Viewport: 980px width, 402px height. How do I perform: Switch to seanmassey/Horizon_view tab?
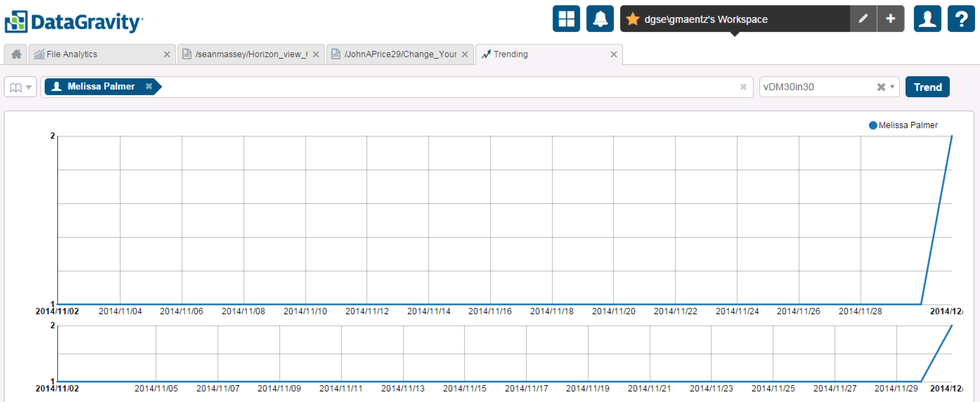252,54
